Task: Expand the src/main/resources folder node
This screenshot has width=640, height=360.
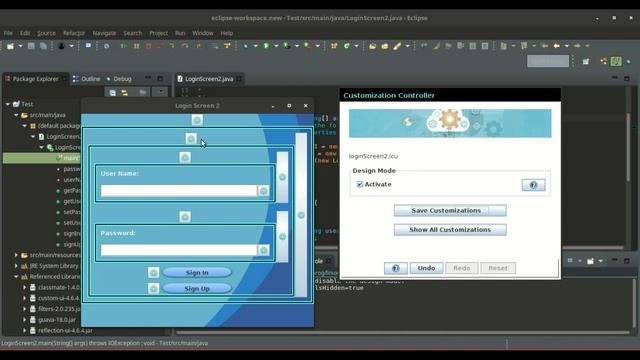Action: [x=16, y=255]
